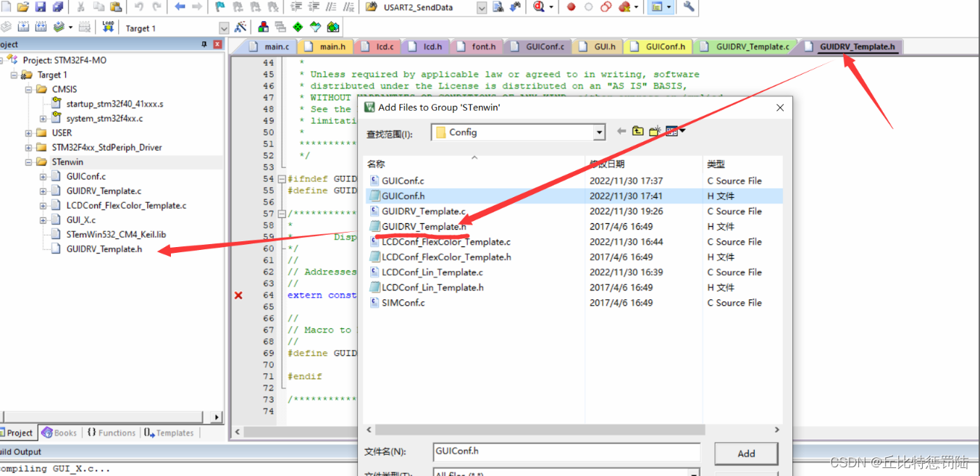Click the file name input field
Screen dimensions: 980x476
[566, 451]
